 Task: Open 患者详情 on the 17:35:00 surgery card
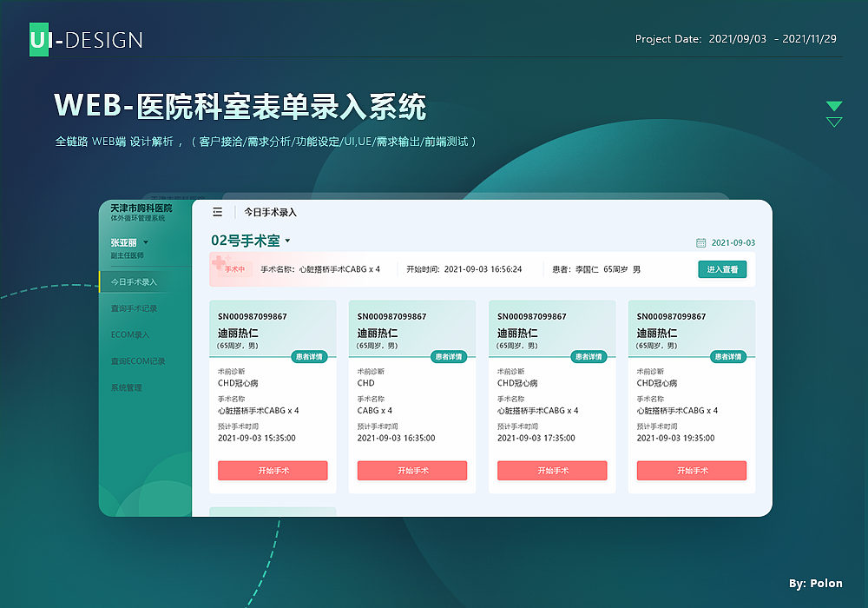589,357
